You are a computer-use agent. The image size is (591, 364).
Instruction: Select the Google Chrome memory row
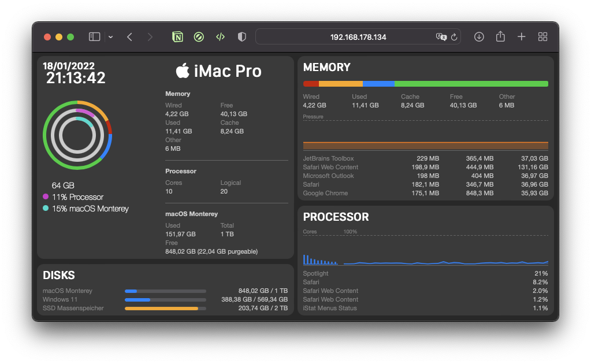pos(426,193)
